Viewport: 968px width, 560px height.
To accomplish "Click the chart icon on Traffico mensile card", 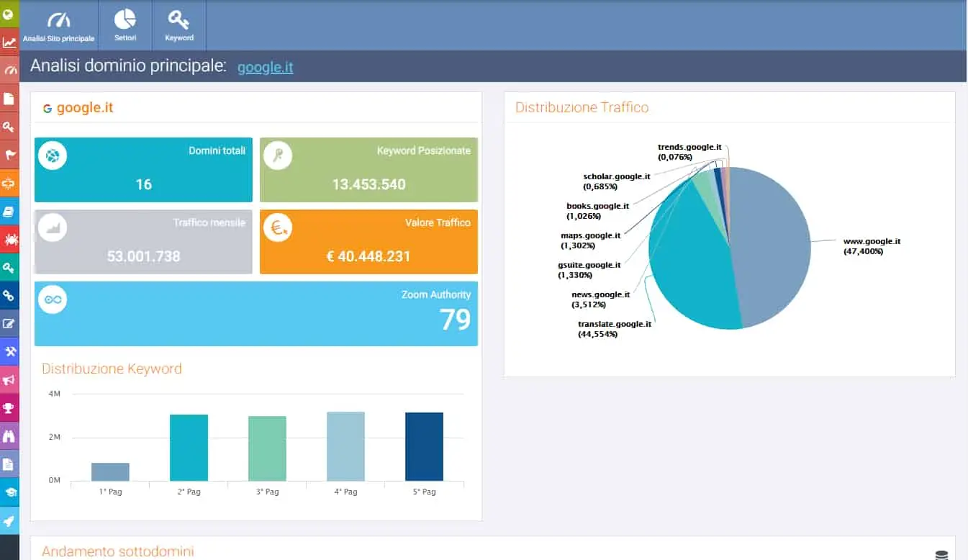I will point(53,227).
